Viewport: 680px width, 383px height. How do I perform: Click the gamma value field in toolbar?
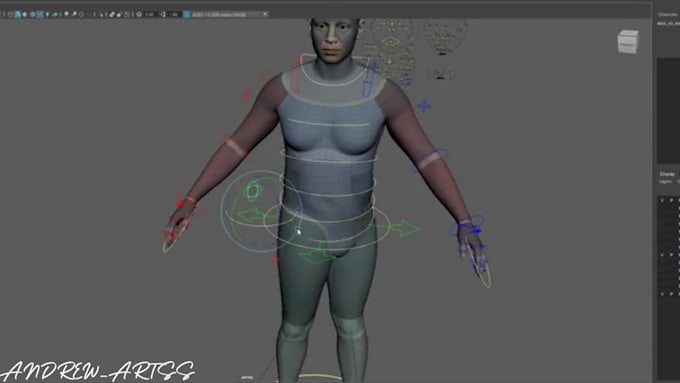173,14
